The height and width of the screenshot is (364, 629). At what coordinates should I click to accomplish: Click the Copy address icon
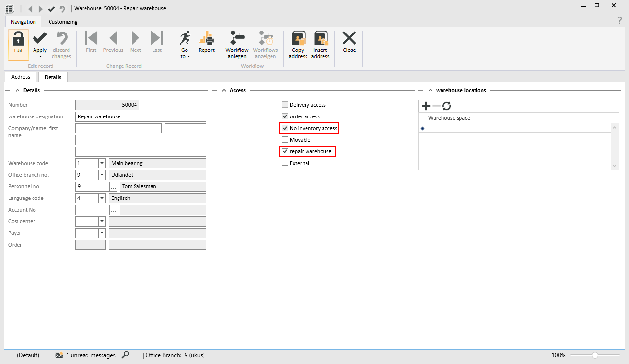coord(298,39)
